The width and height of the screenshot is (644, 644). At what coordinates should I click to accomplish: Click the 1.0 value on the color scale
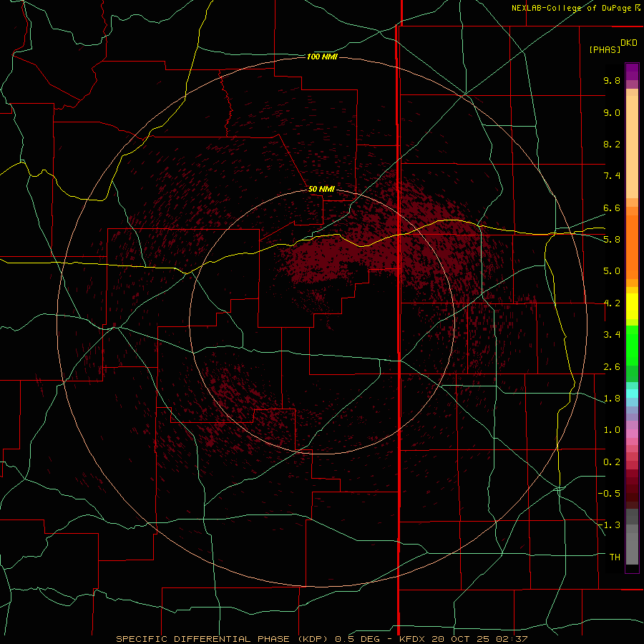tap(612, 430)
